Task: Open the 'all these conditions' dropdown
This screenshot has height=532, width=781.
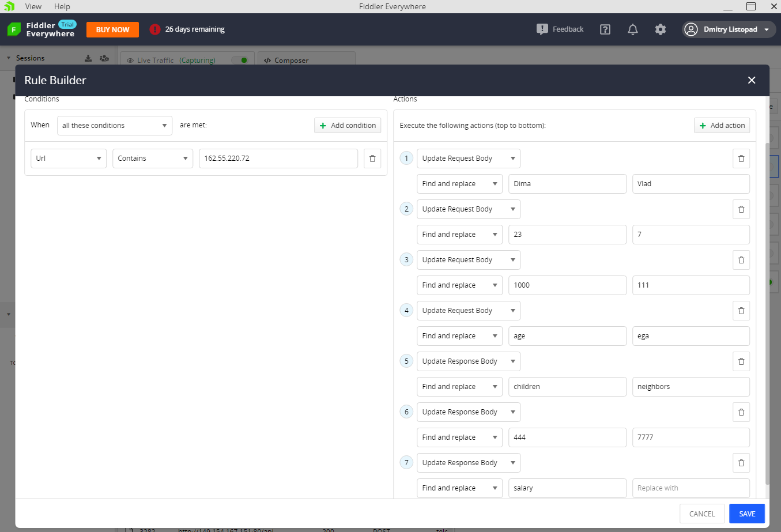Action: pyautogui.click(x=115, y=125)
